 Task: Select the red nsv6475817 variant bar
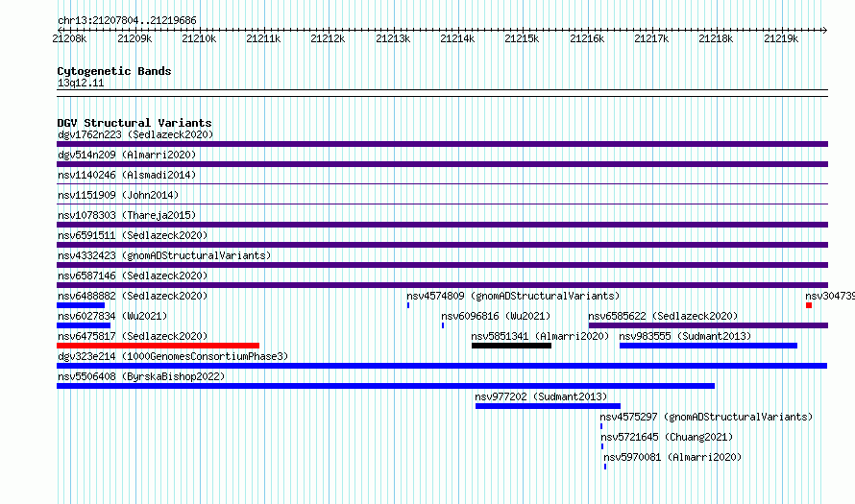click(159, 346)
